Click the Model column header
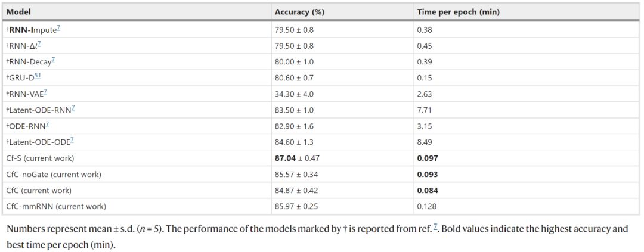 19,12
